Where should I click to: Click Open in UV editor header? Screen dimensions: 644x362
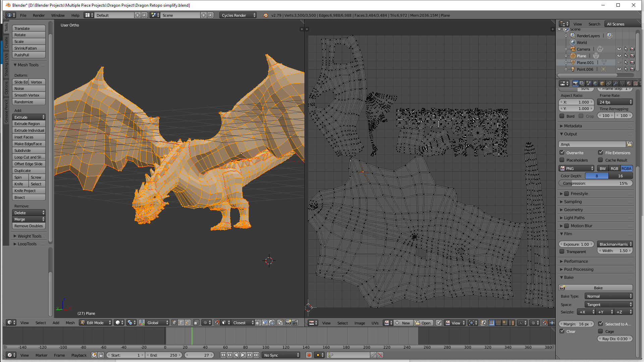pos(423,323)
